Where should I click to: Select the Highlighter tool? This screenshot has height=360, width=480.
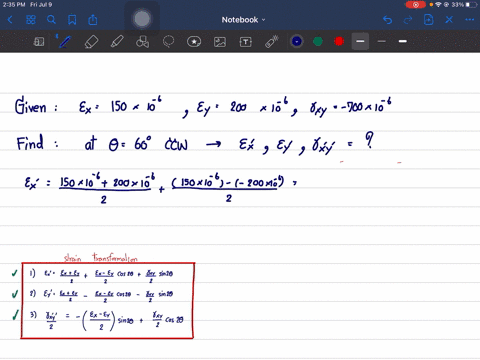[117, 42]
